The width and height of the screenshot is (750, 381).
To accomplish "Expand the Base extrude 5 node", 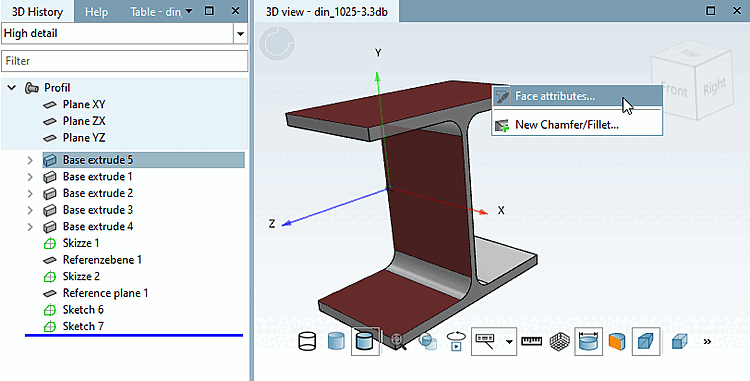I will [30, 160].
